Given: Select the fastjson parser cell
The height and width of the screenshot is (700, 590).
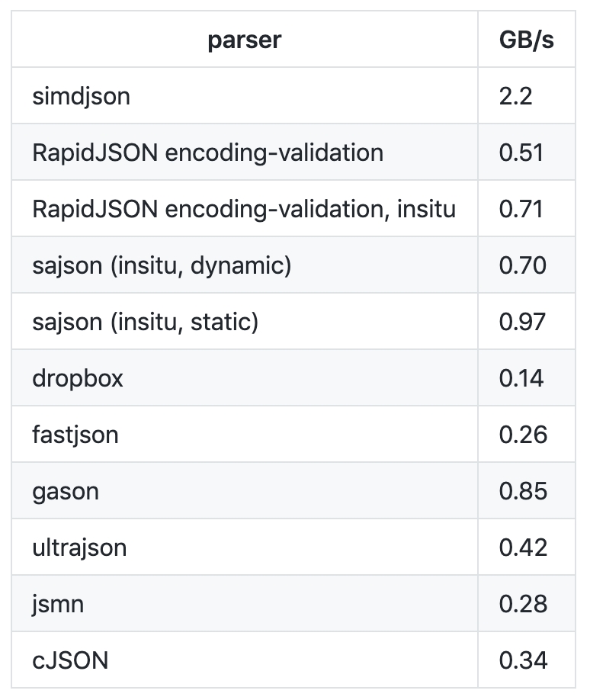Looking at the screenshot, I should point(75,435).
